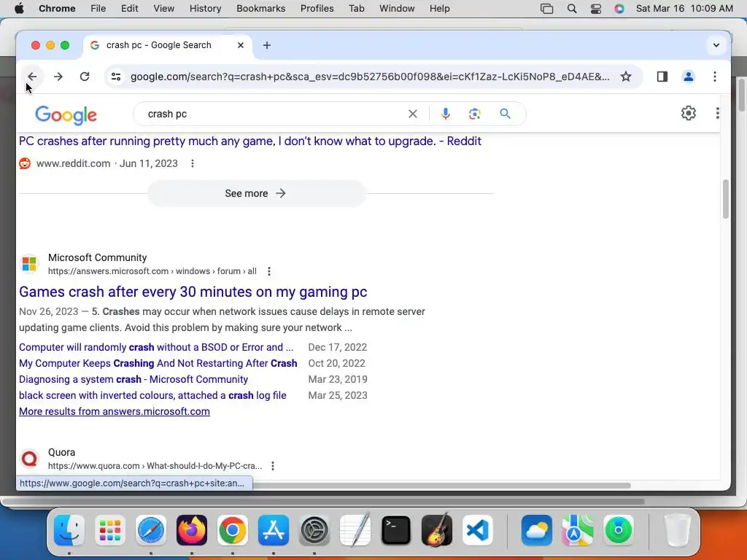Open 'Computer will randomly crash without a BSOD' link
Screen dimensions: 747x560
point(156,347)
